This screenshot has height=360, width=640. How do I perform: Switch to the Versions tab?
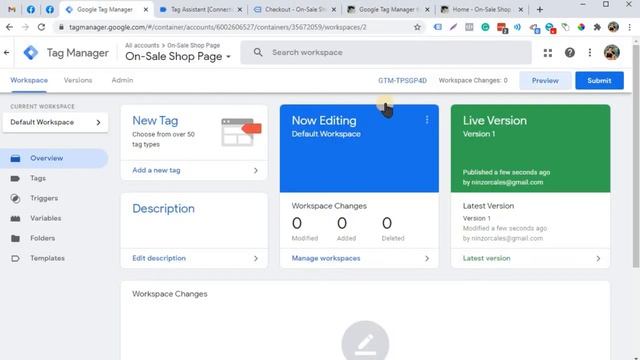[x=78, y=80]
